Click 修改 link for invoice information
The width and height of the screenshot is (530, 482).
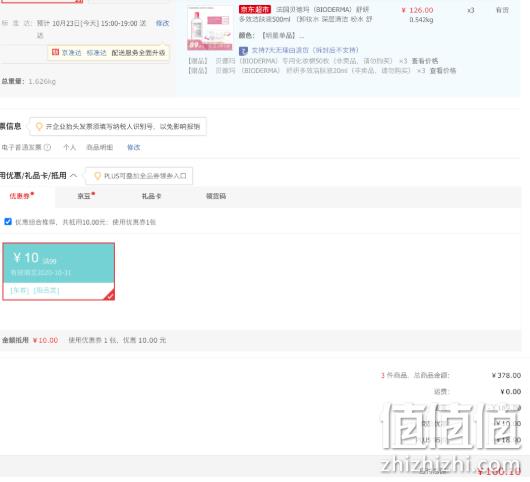(134, 147)
